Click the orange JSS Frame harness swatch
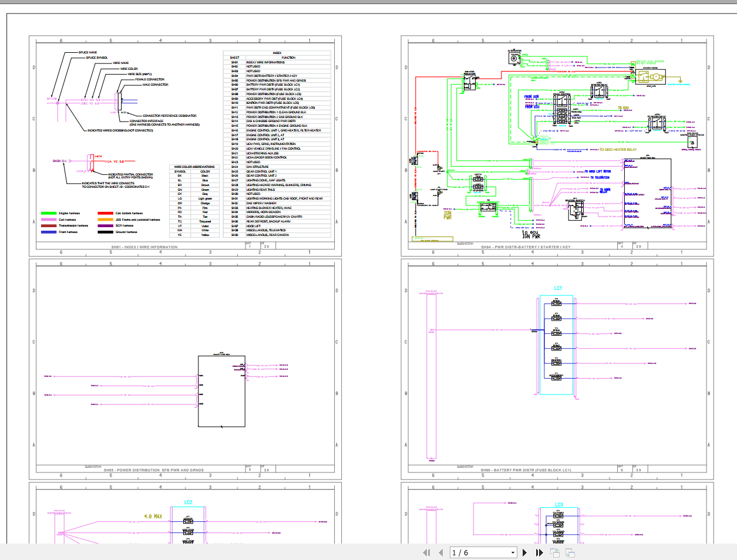 (x=106, y=220)
